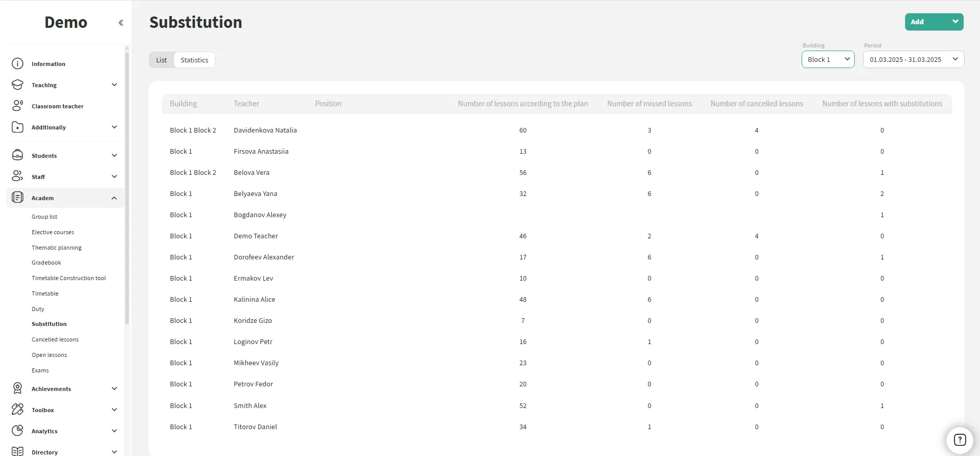Image resolution: width=980 pixels, height=456 pixels.
Task: Click the Information circle icon in sidebar
Action: [x=18, y=64]
